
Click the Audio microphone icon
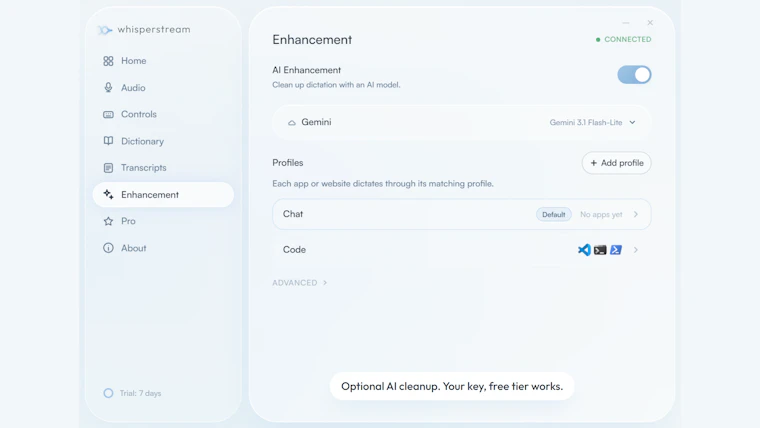[x=108, y=87]
